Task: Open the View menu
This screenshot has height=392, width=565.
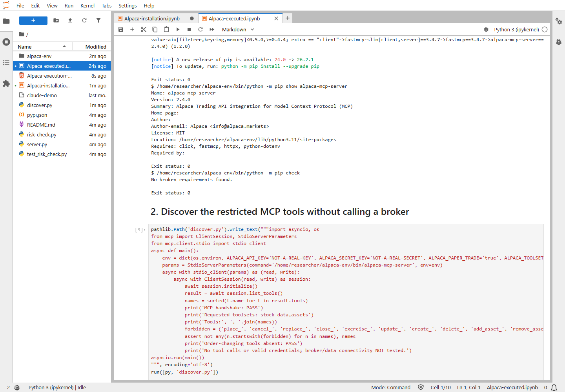Action: pyautogui.click(x=52, y=5)
